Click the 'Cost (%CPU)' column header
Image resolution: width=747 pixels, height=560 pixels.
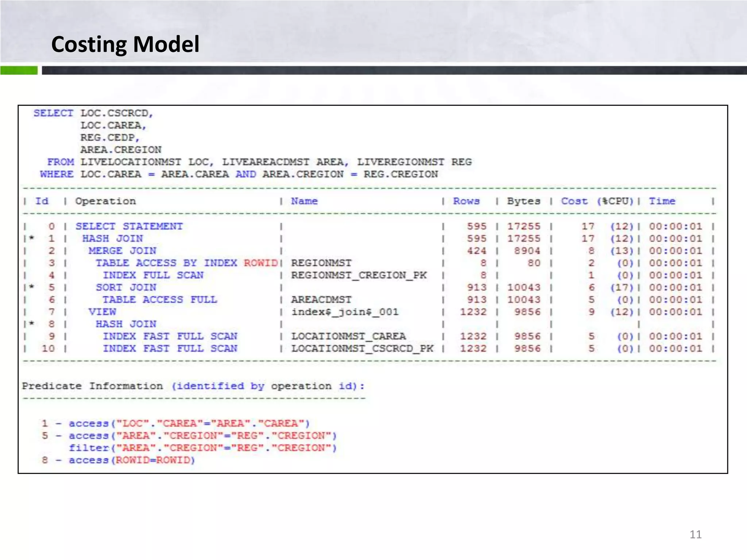(597, 201)
